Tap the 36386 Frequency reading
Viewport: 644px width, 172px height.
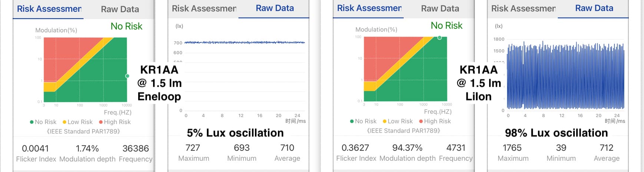coord(136,149)
